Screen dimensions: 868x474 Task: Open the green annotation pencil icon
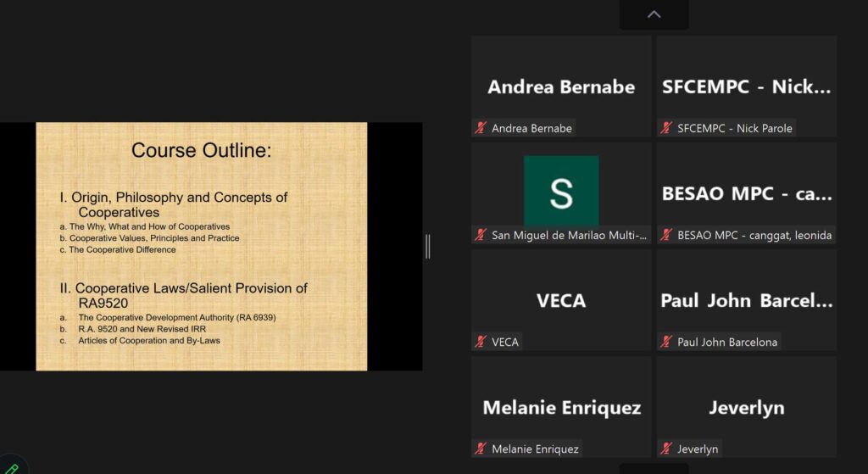point(11,469)
